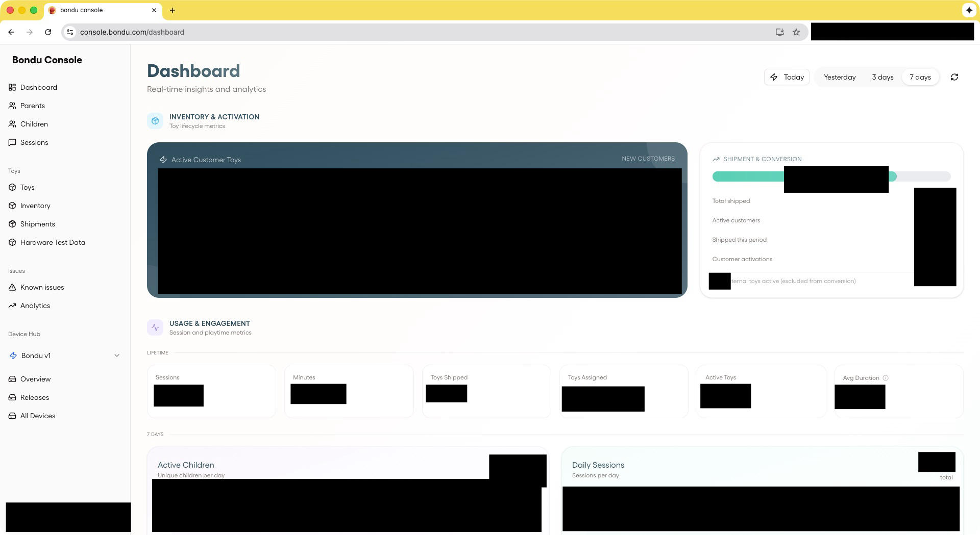Open Toys using the toy cube icon

(x=13, y=187)
